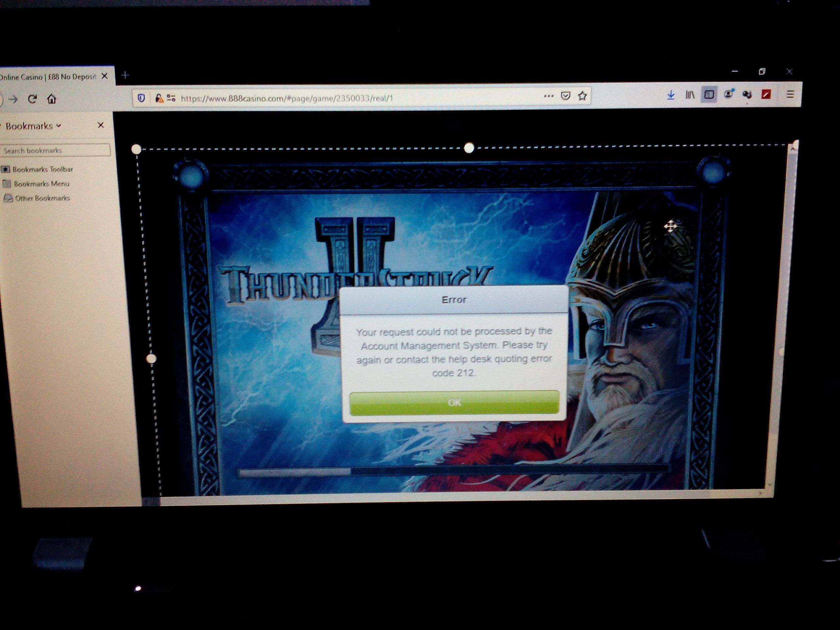Click the Forward navigation arrow
This screenshot has height=630, width=840.
13,99
